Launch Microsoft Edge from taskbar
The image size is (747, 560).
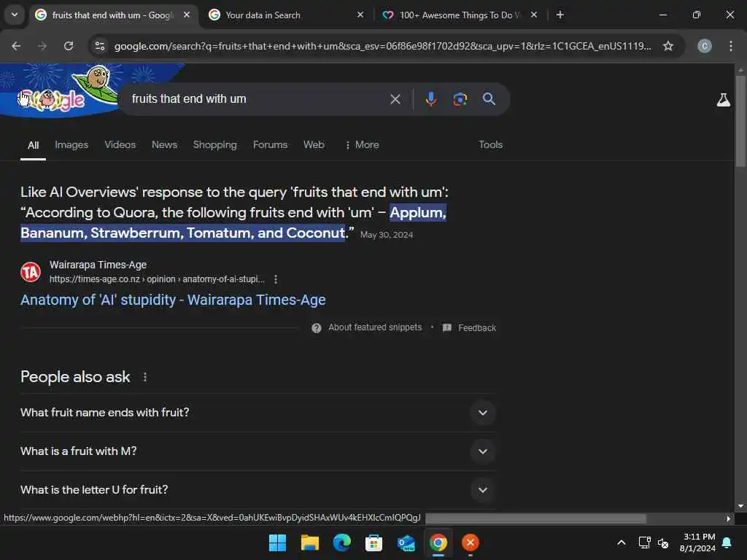pyautogui.click(x=341, y=542)
